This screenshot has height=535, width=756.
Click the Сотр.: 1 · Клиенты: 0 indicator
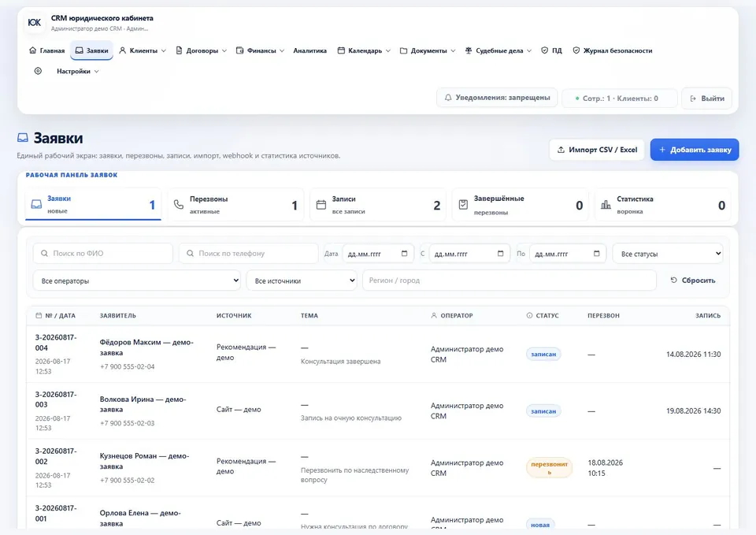pyautogui.click(x=620, y=98)
